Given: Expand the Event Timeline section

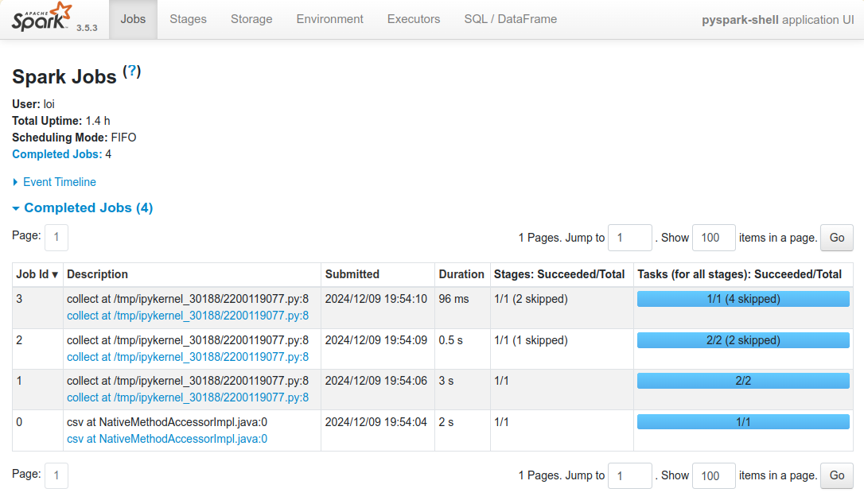Looking at the screenshot, I should click(x=59, y=182).
